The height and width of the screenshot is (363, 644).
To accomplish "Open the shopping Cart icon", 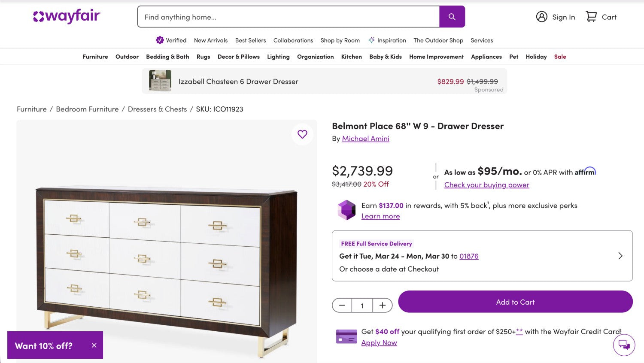I will tap(591, 17).
